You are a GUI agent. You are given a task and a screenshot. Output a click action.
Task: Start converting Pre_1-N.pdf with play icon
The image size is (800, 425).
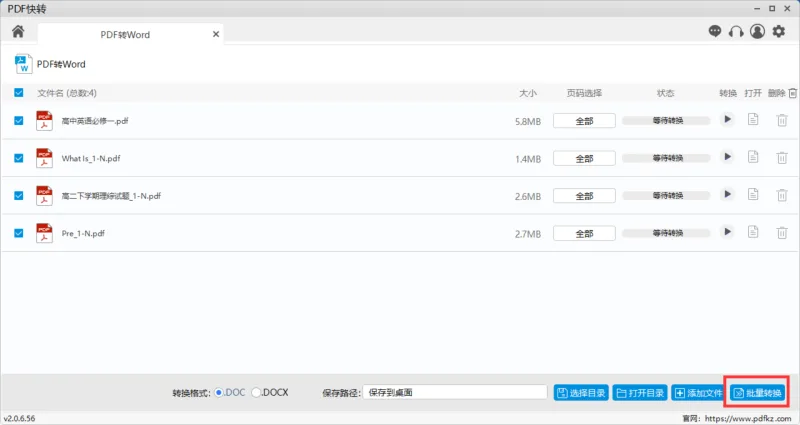728,232
